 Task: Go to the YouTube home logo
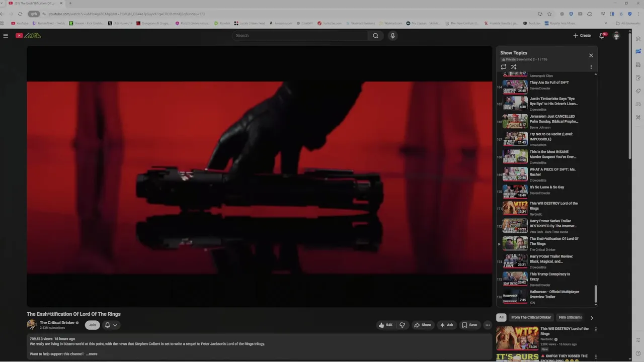pos(28,36)
